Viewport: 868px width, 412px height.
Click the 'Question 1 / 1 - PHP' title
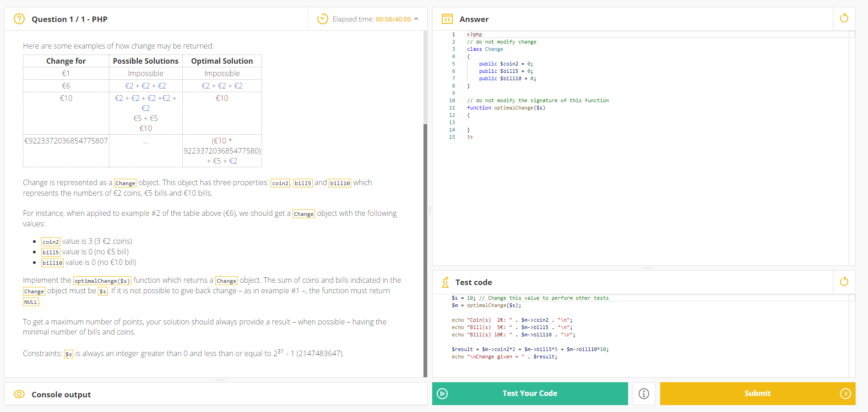point(70,19)
